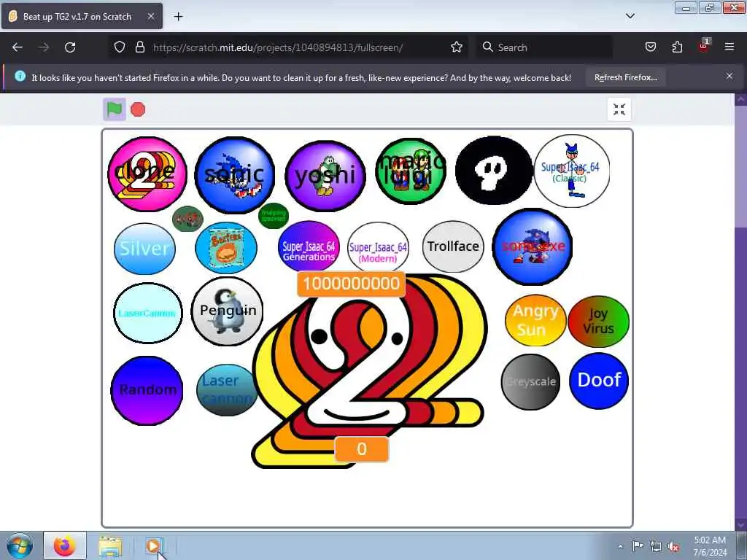This screenshot has height=560, width=747.
Task: Click the red stop button
Action: 138,109
